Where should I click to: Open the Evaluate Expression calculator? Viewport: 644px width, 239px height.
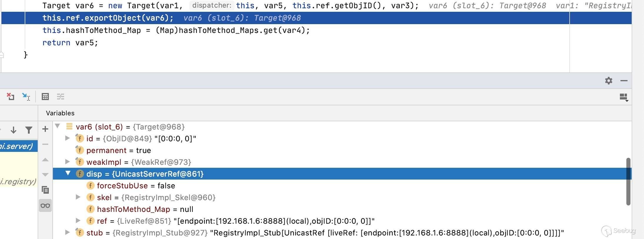click(45, 97)
